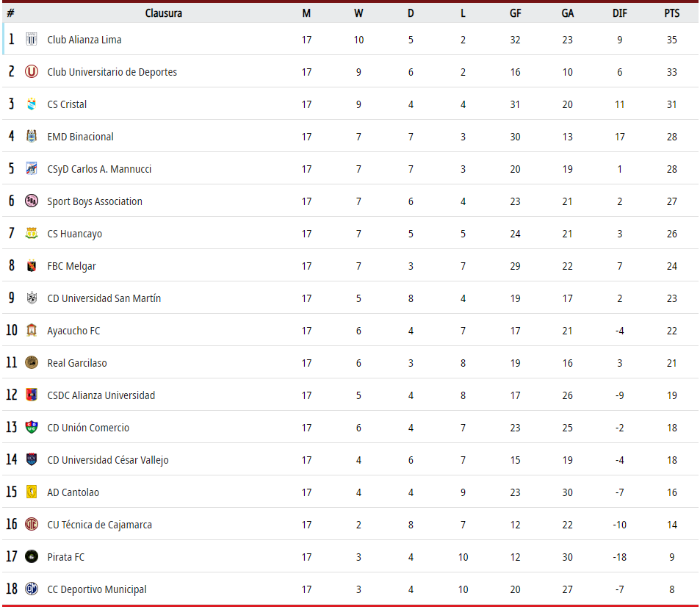Screen dimensions: 700x607
Task: Click the Club Alianza Lima crest icon
Action: click(32, 39)
